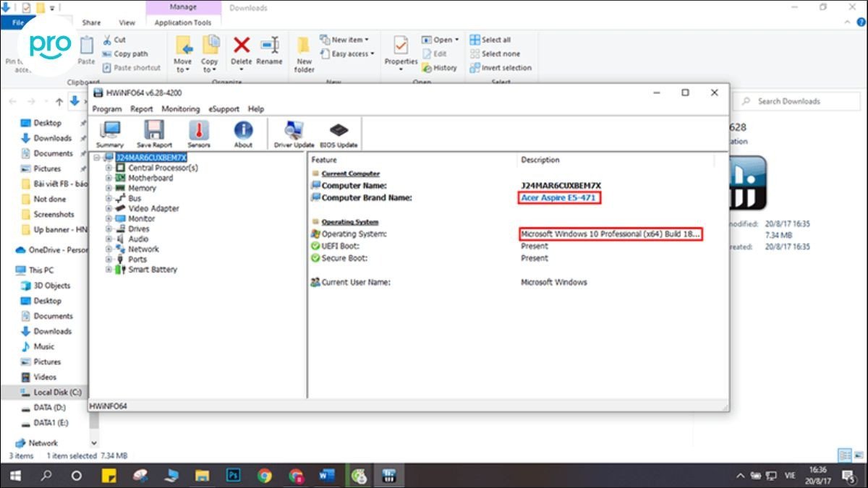Viewport: 868px width, 488px height.
Task: Launch the Driver Update tool
Action: click(x=294, y=134)
